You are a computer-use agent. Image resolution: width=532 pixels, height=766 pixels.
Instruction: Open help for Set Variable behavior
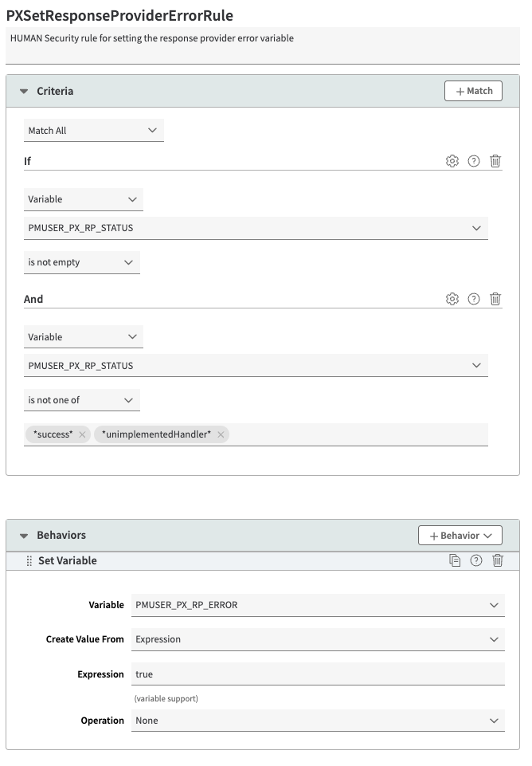pyautogui.click(x=476, y=560)
